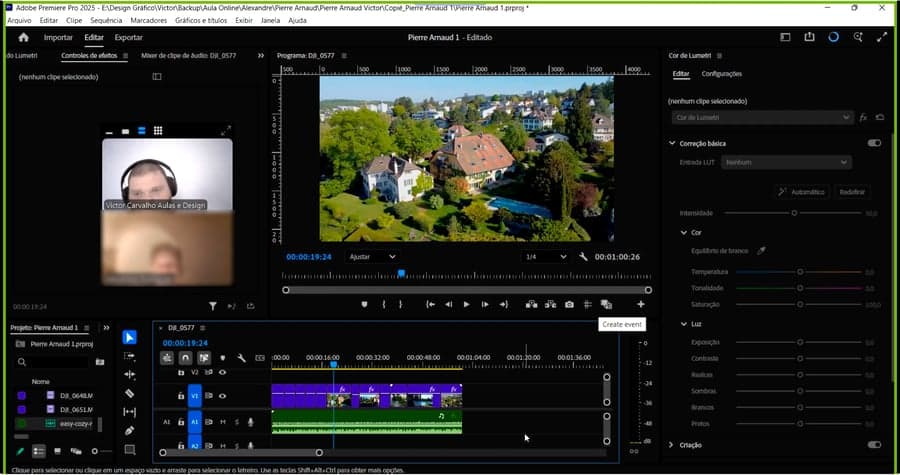Adjust the Exposição slider handle
Screen dimensions: 900x475
point(800,342)
